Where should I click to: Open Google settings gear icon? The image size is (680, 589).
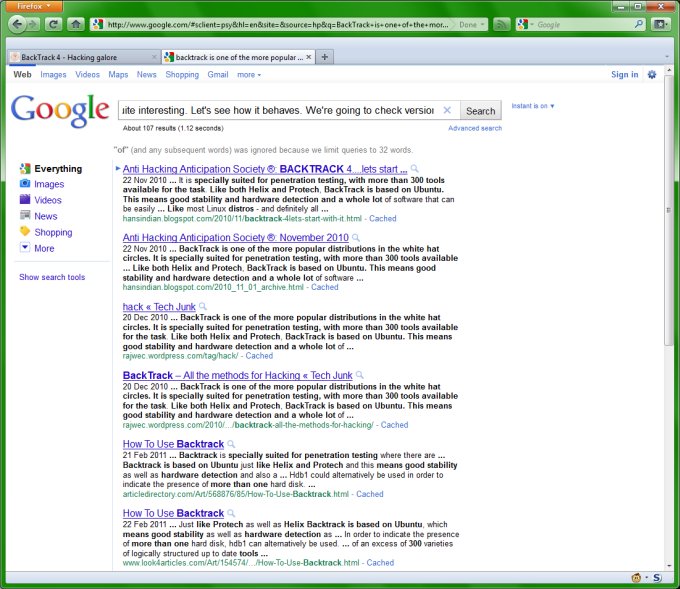coord(652,74)
